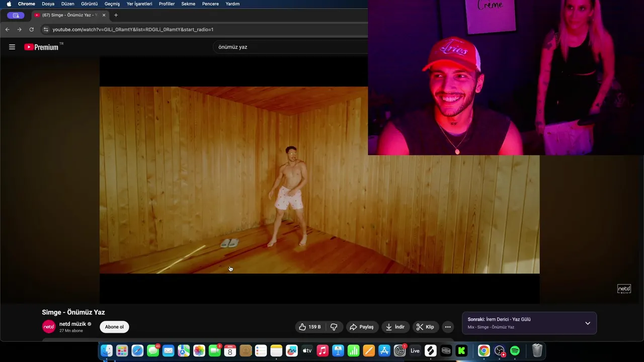Click the netd müzik channel avatar
Image resolution: width=644 pixels, height=362 pixels.
[x=49, y=327]
